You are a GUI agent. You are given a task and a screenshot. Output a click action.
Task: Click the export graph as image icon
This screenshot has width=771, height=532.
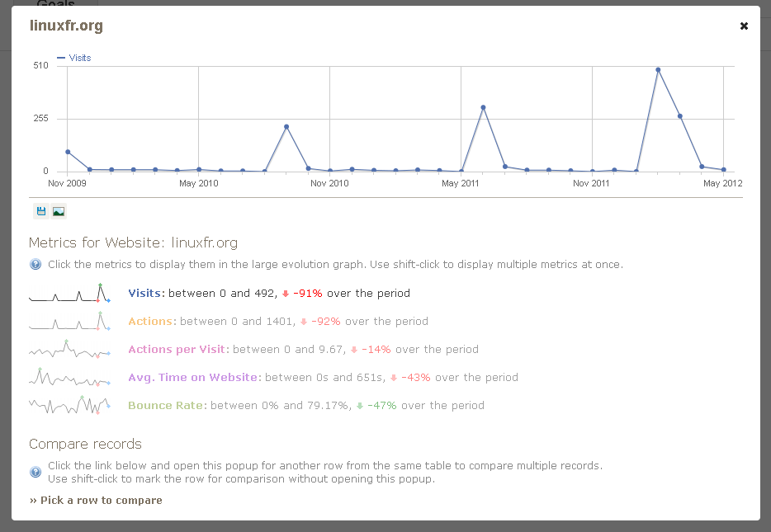59,211
